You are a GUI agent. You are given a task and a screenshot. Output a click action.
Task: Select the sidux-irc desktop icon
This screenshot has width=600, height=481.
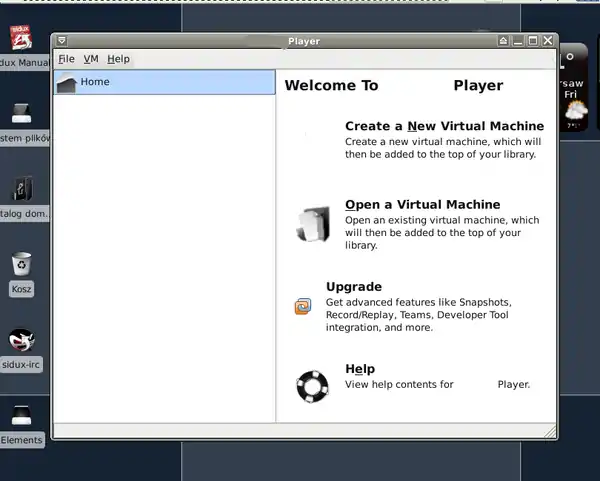21,342
